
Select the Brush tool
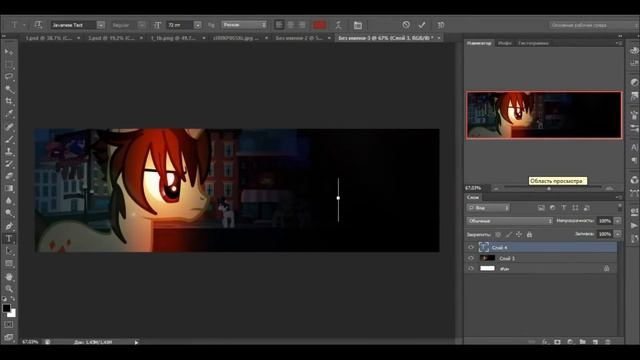[x=9, y=139]
